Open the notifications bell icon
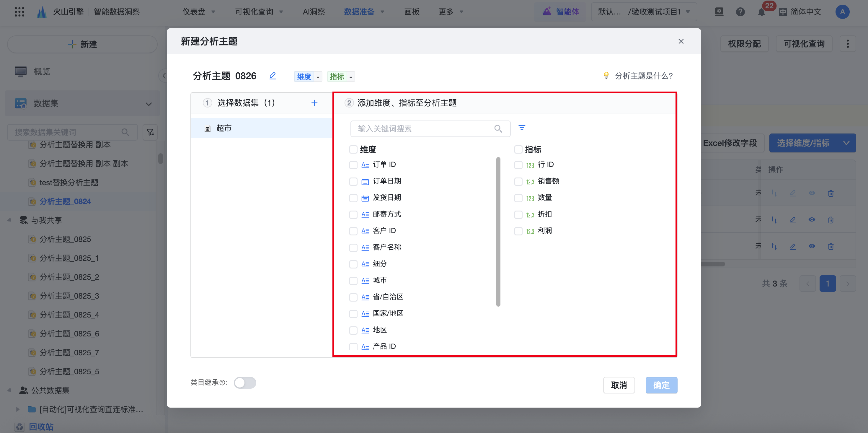The image size is (868, 433). [x=761, y=12]
